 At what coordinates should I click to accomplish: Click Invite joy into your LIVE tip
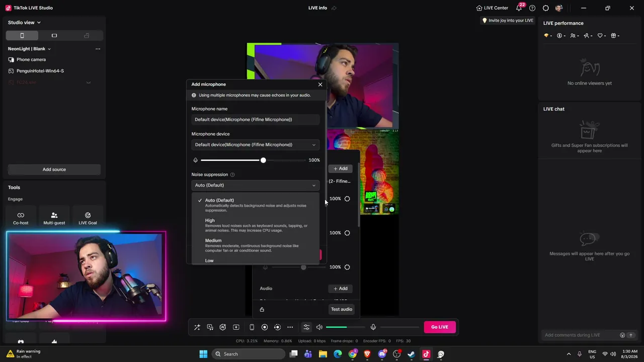508,21
